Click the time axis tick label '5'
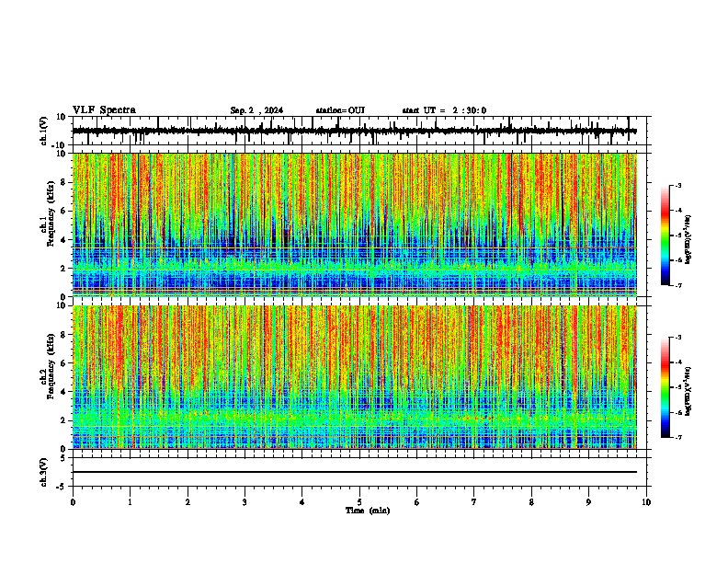 (359, 502)
